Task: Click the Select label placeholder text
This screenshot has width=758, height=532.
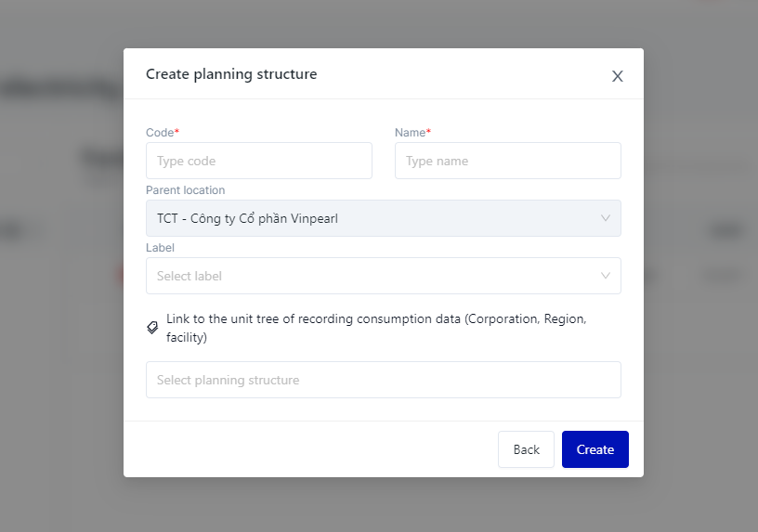Action: coord(189,276)
